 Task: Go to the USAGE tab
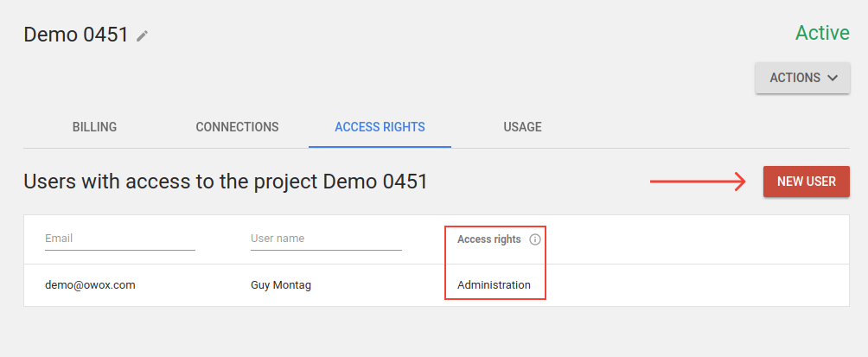click(522, 127)
